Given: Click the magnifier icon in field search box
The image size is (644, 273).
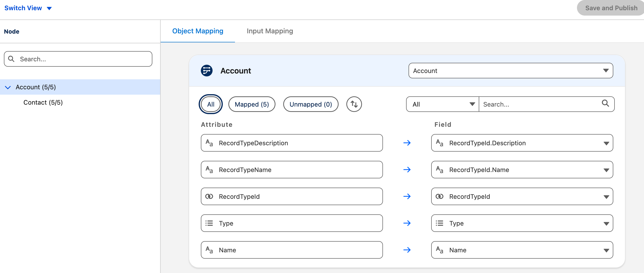Looking at the screenshot, I should [x=605, y=103].
